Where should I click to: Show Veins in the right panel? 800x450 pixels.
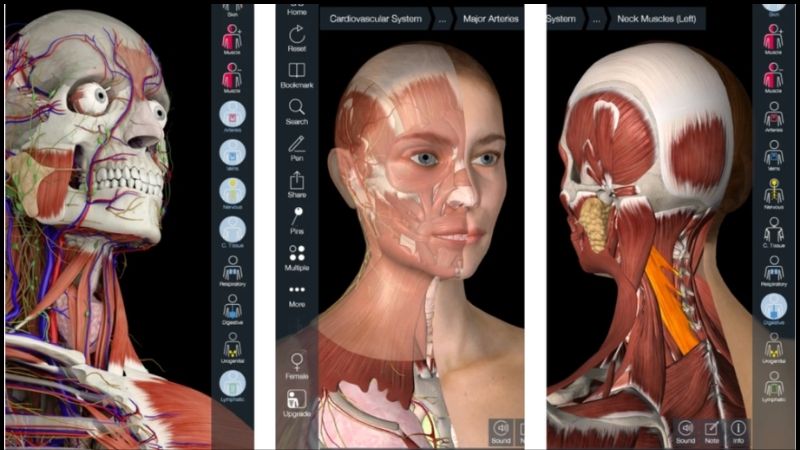pyautogui.click(x=773, y=155)
